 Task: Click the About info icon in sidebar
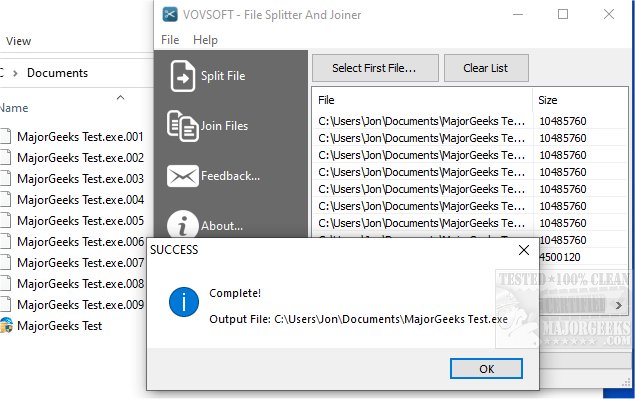coord(183,224)
